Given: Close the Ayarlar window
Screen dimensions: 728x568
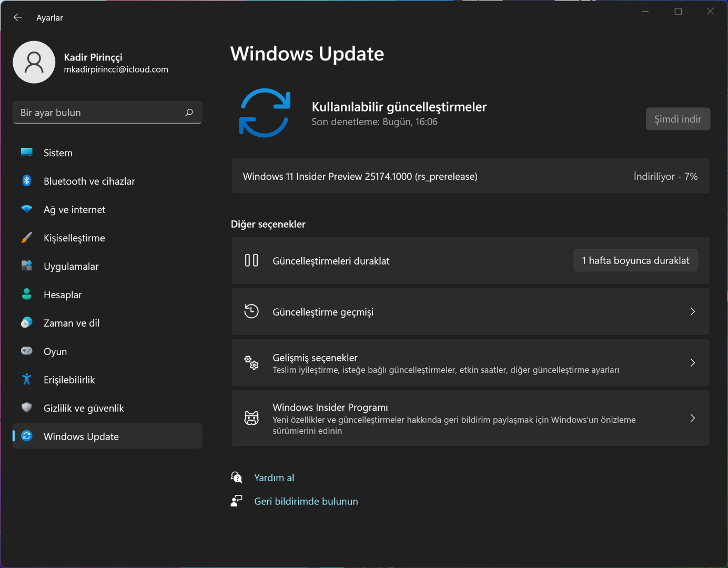Looking at the screenshot, I should (x=711, y=11).
